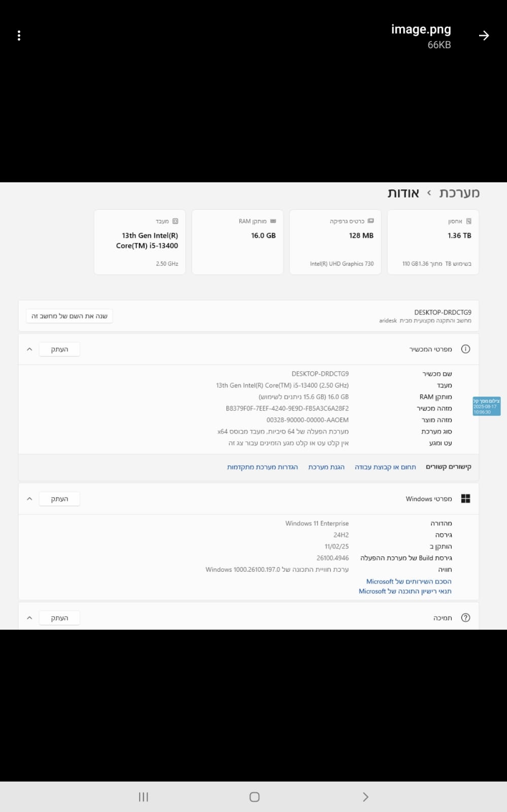Screen dimensions: 507x812
Task: Select the 128 MB graphics value
Action: tap(361, 236)
